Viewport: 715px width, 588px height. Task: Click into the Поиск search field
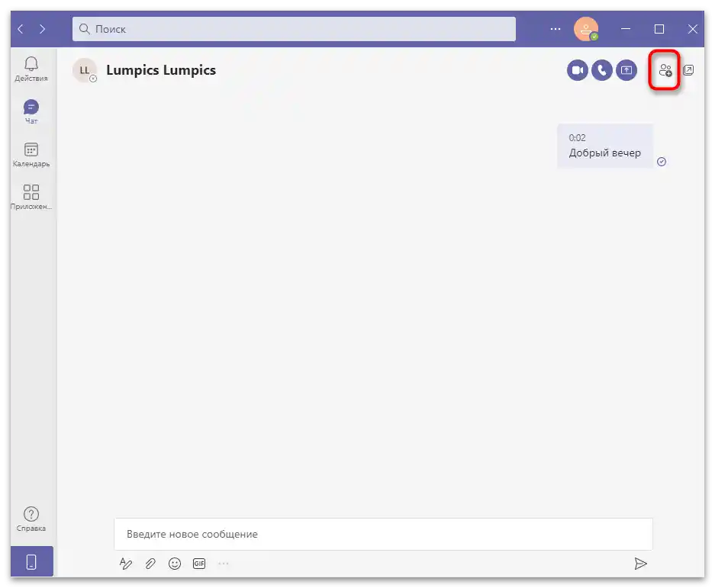tap(294, 29)
